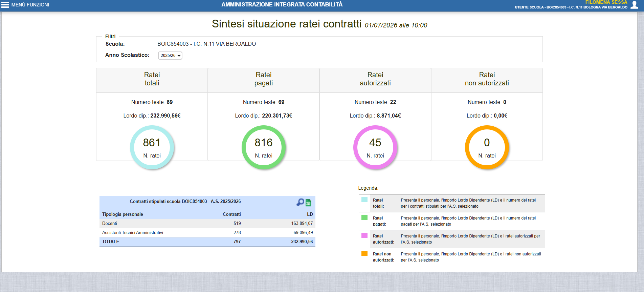Select the Ratei totali card header
The image size is (644, 292).
[152, 80]
